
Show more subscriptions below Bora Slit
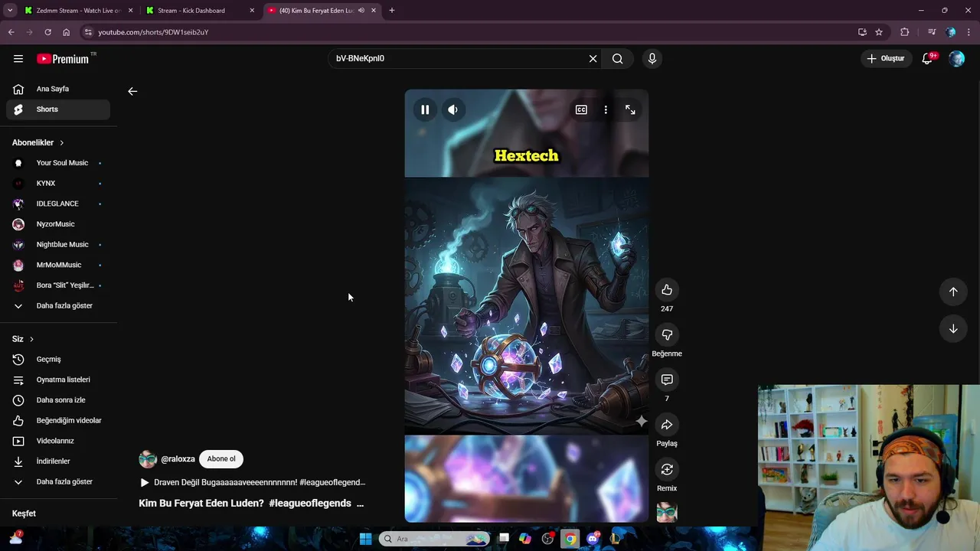(x=58, y=305)
